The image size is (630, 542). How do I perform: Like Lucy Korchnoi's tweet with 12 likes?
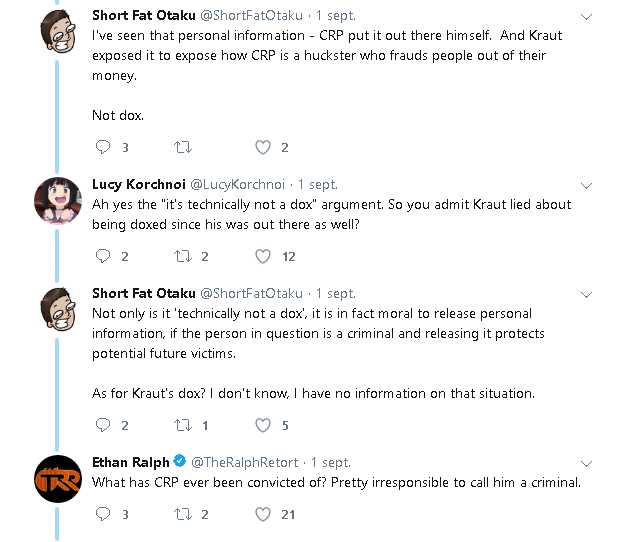click(x=263, y=256)
